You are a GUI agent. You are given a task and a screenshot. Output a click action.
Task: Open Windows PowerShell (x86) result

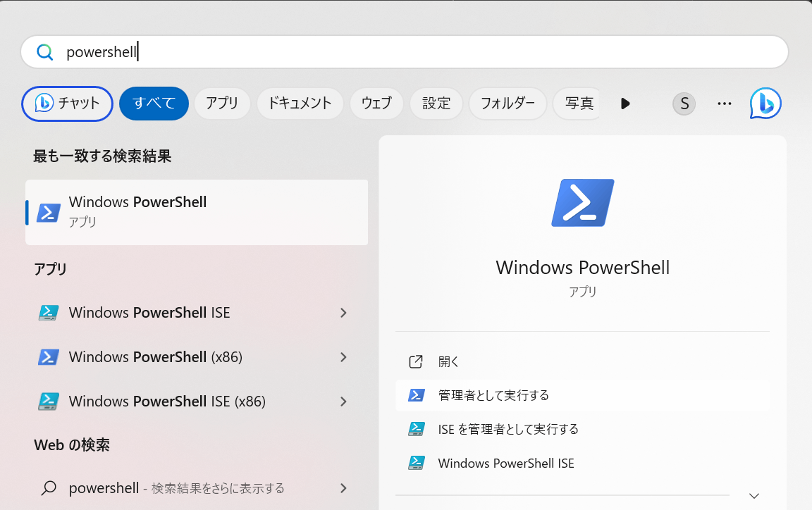(197, 357)
